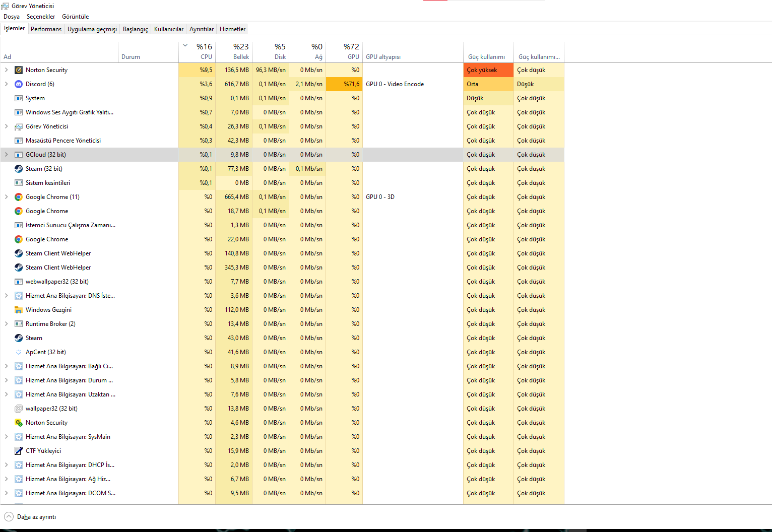Screen dimensions: 772x532
Task: Expand the Görev Yöneticisi process row
Action: (6, 126)
